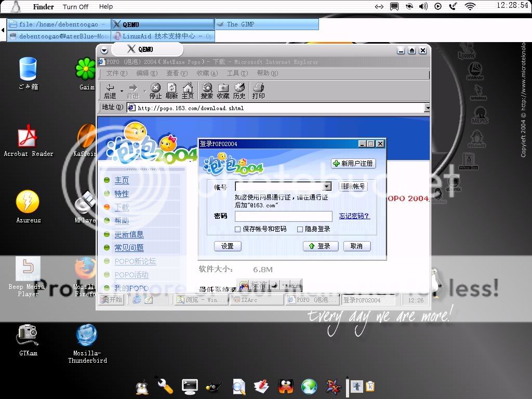Click the Stop (停止) toolbar button
This screenshot has width=532, height=399.
pyautogui.click(x=155, y=91)
